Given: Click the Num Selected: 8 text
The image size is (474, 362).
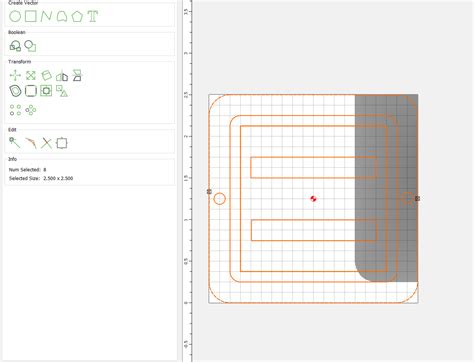Looking at the screenshot, I should point(28,170).
